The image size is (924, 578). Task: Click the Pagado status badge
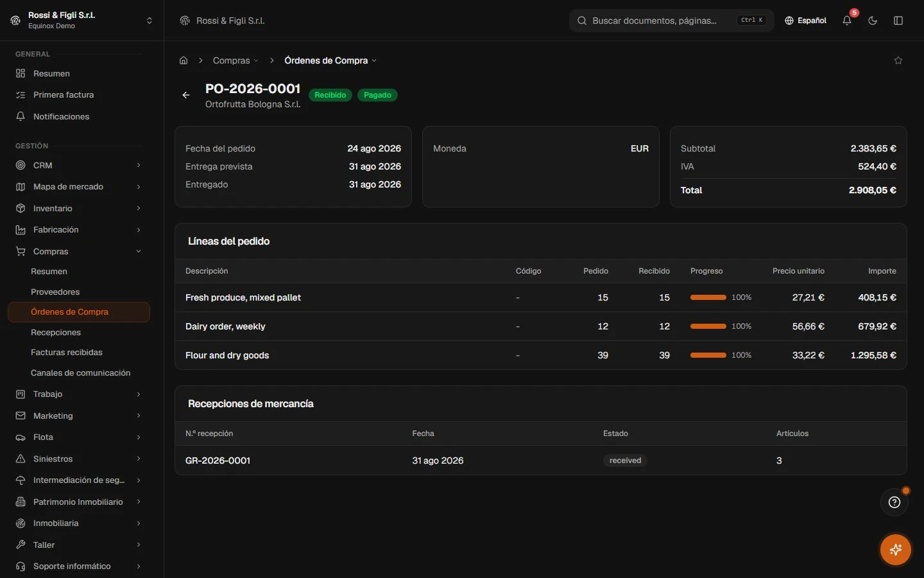377,95
